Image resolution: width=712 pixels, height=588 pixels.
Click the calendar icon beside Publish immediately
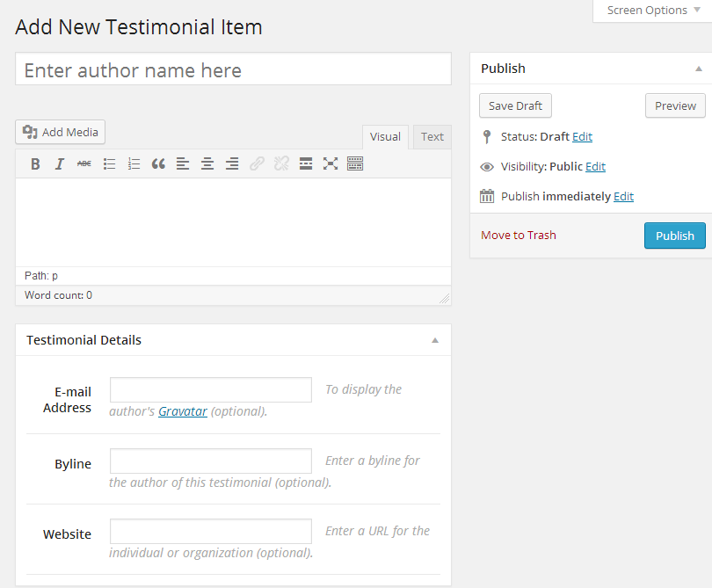click(487, 196)
